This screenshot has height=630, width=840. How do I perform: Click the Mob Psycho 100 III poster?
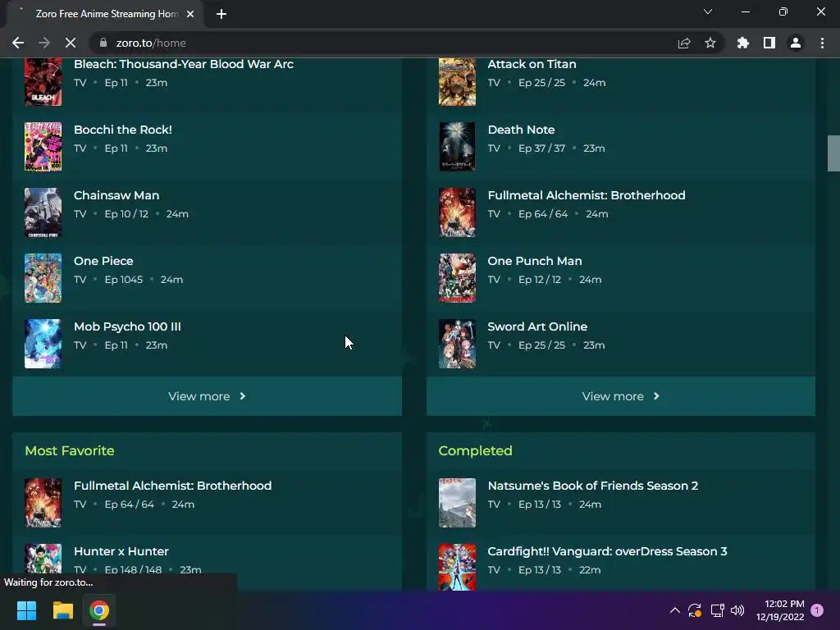[x=43, y=344]
